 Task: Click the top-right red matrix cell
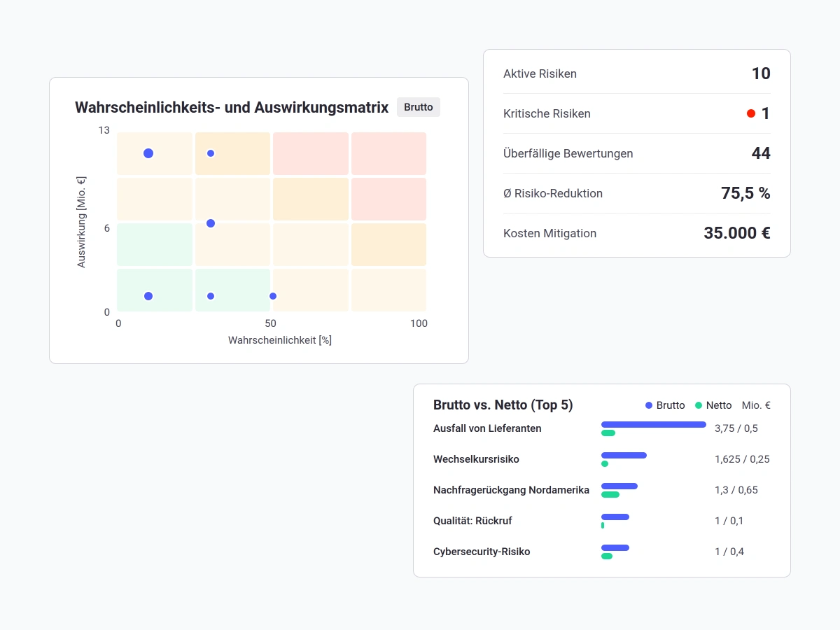click(388, 153)
